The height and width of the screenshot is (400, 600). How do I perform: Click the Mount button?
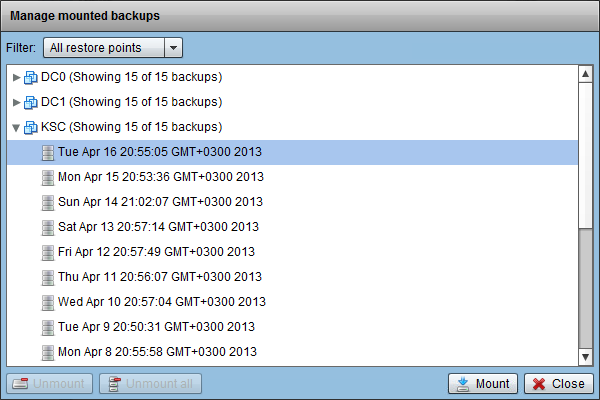point(483,384)
